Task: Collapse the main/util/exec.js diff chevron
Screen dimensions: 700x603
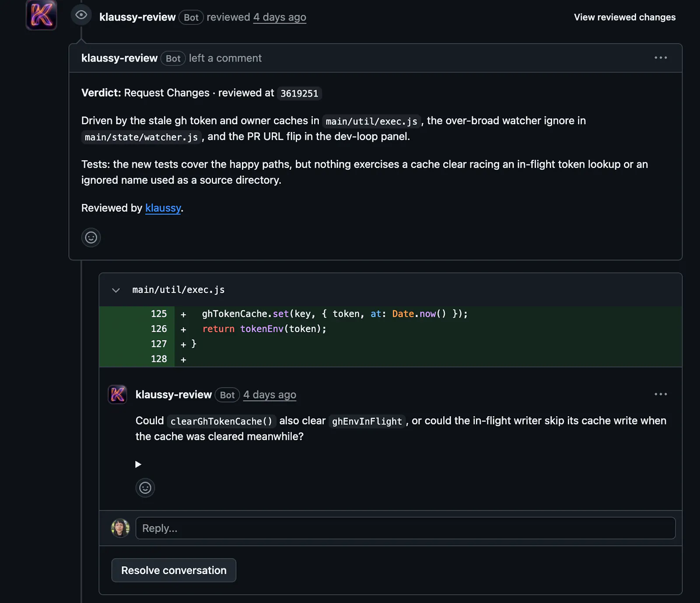Action: coord(116,290)
